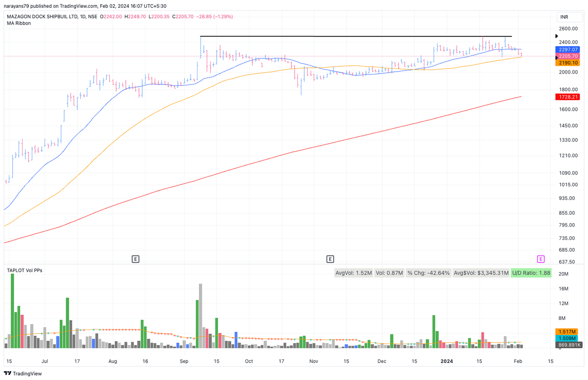Screen dimensions: 588x380
Task: Click the % Chg: -42.64% stat box
Action: click(x=429, y=273)
